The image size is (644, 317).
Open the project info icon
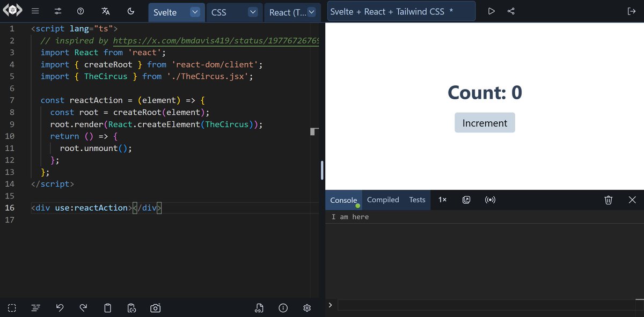(283, 308)
